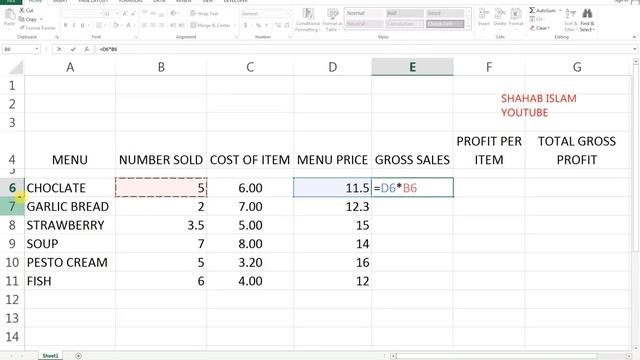Pick the Font Color A swatch

(128, 25)
